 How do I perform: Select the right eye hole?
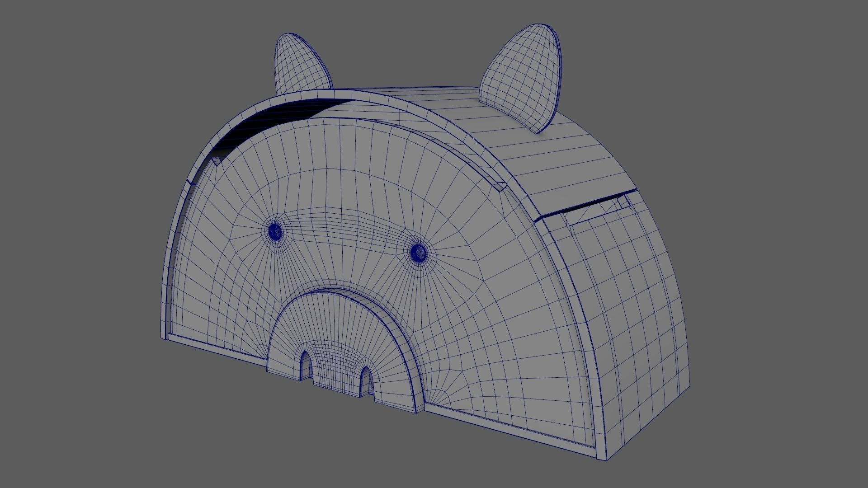pos(418,253)
